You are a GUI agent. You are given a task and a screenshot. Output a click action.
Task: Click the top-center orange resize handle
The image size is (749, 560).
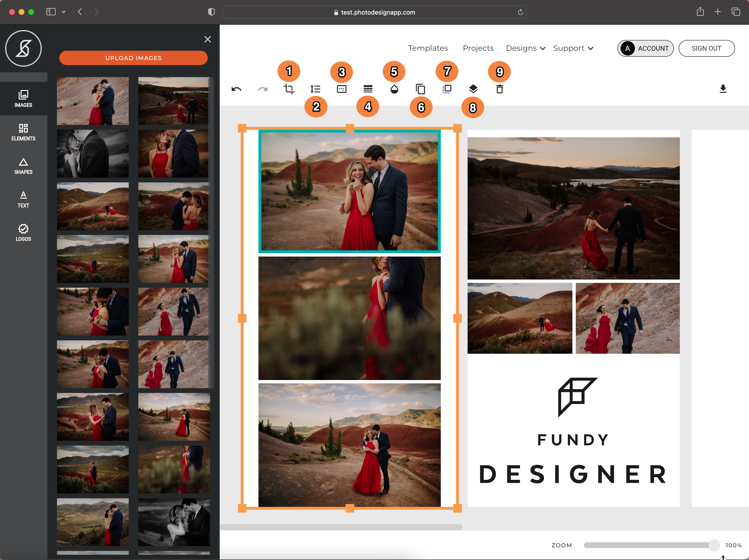(350, 128)
